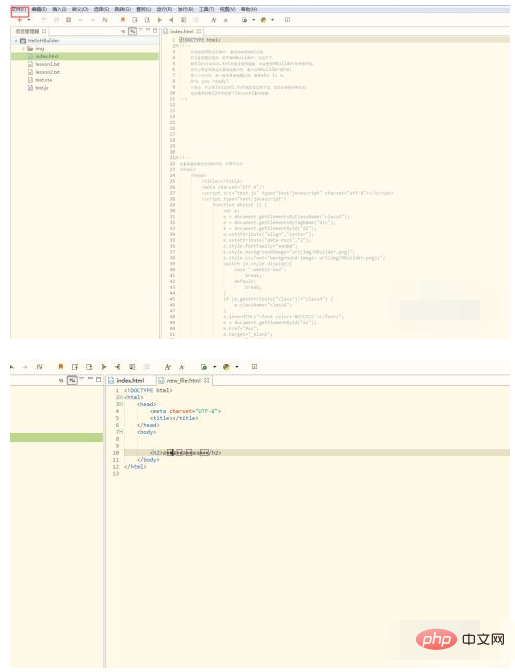Click the DOCTYPE html line in upper editor
Viewport: 515px width, 672px height.
coord(200,40)
